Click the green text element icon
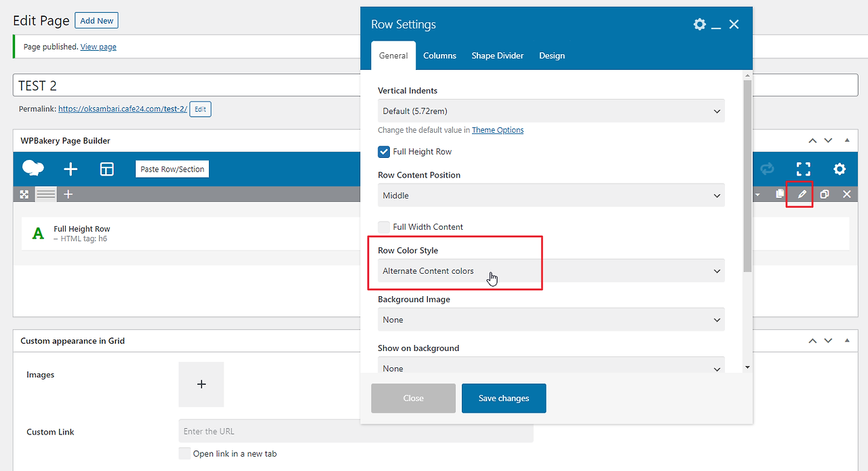Image resolution: width=868 pixels, height=471 pixels. (x=39, y=234)
